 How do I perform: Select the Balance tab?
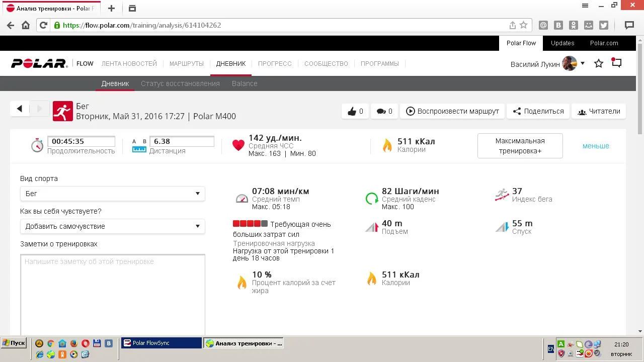pos(245,83)
